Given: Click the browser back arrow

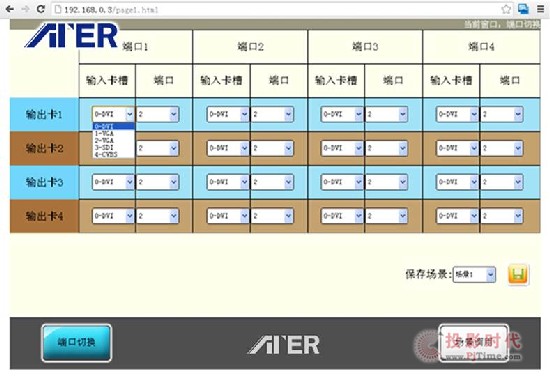Looking at the screenshot, I should coord(10,9).
